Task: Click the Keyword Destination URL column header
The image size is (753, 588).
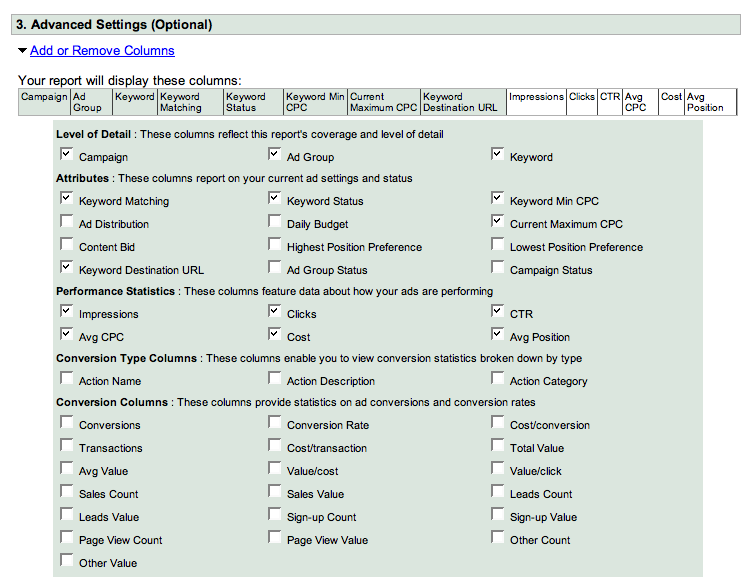Action: [x=462, y=102]
